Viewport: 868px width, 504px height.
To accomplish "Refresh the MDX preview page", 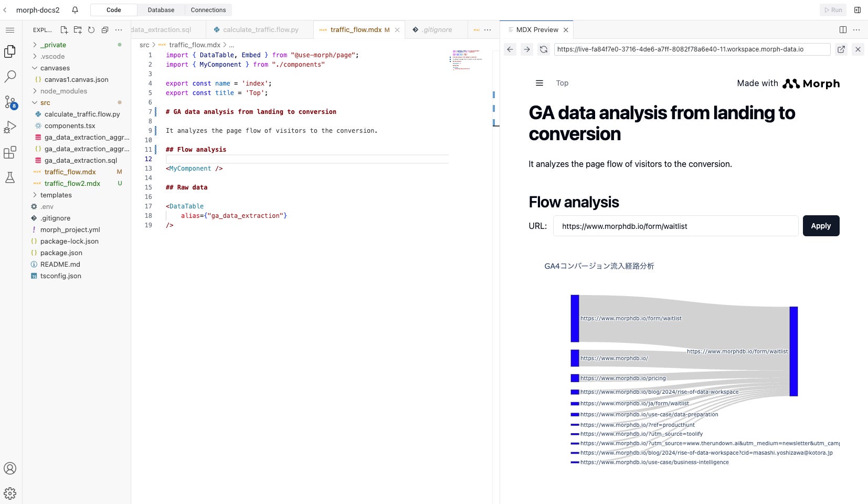I will coord(544,49).
